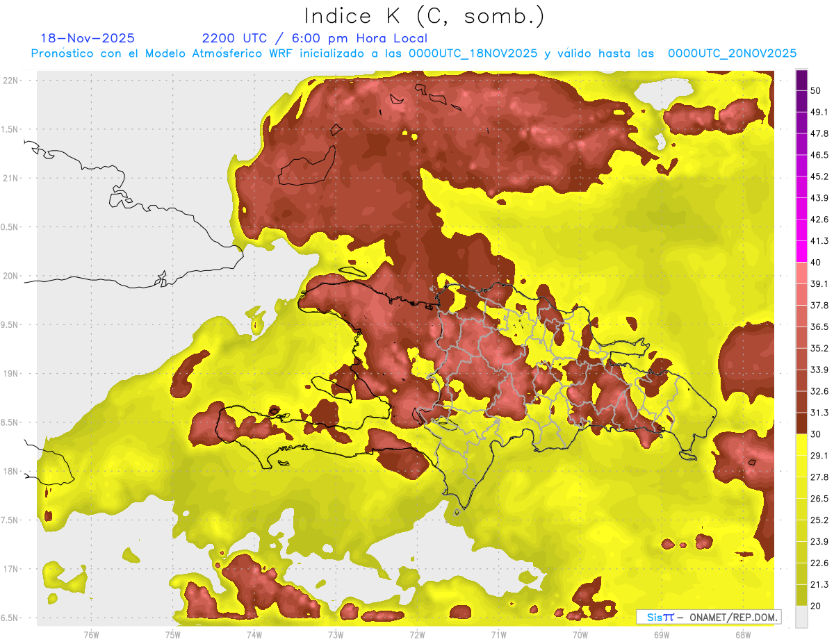Click the '25.2' legend value
The image size is (834, 644).
point(819,520)
